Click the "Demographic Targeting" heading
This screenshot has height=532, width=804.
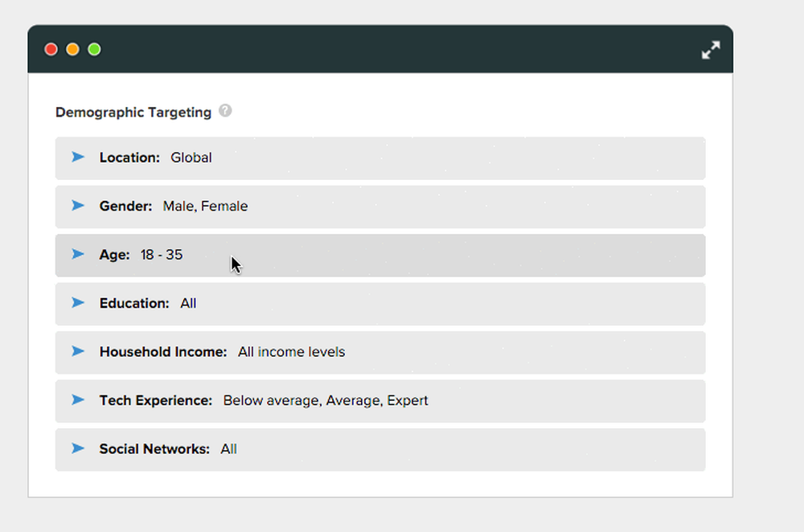click(133, 113)
